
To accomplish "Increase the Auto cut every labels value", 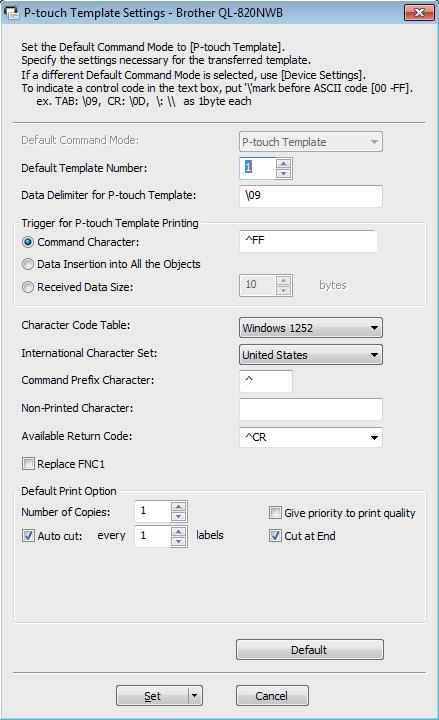I will (178, 531).
